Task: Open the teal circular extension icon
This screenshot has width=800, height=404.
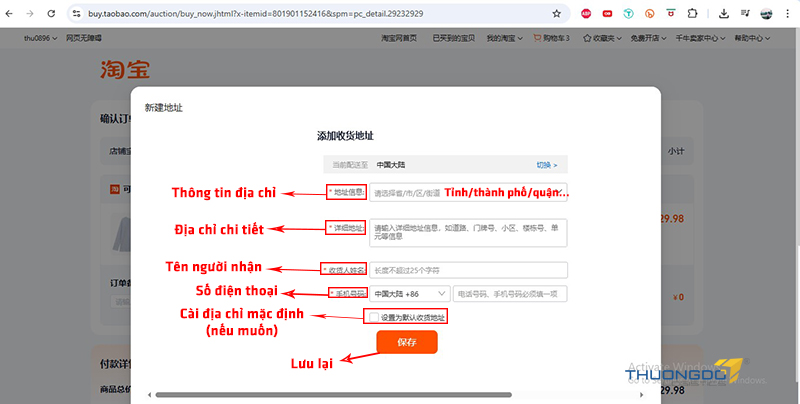Action: [629, 14]
